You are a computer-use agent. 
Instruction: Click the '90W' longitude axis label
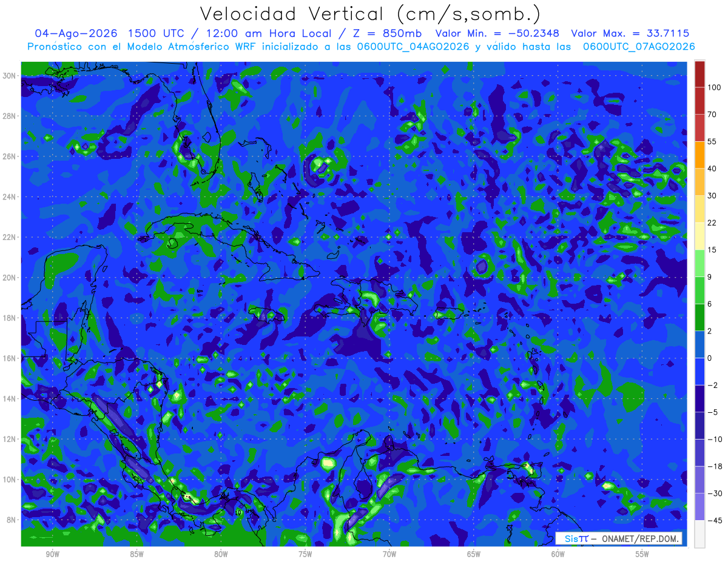click(x=53, y=554)
